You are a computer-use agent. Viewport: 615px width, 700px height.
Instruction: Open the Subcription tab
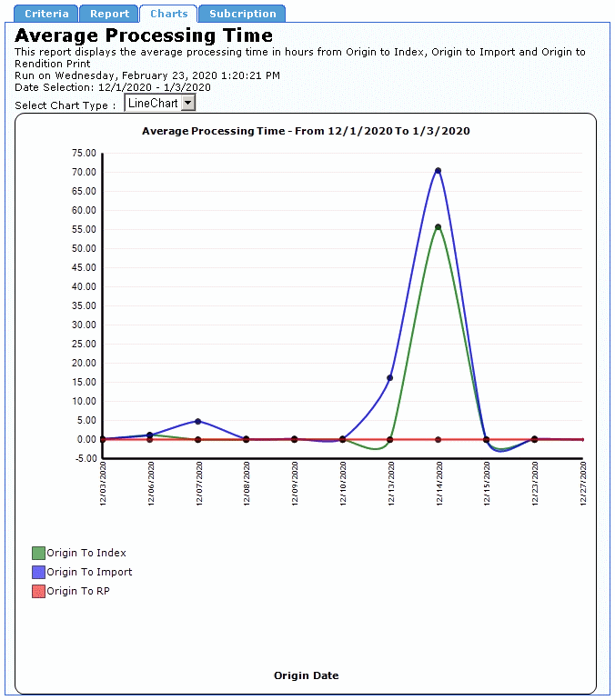[x=242, y=14]
